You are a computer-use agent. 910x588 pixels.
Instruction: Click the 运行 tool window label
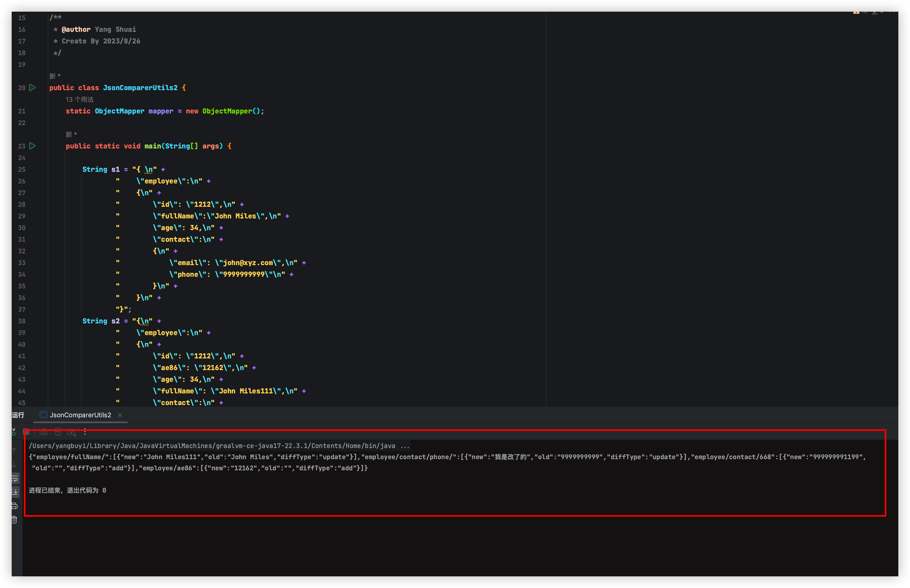pyautogui.click(x=18, y=415)
